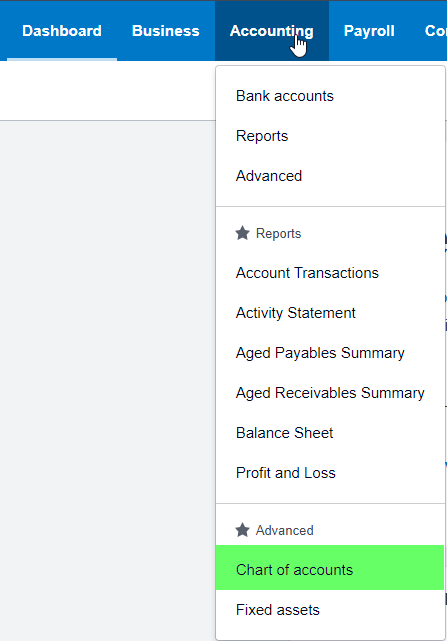Viewport: 447px width, 641px height.
Task: Click the Advanced favourites section heading
Action: (285, 530)
